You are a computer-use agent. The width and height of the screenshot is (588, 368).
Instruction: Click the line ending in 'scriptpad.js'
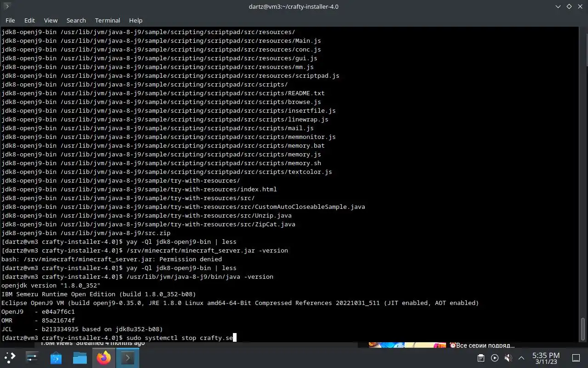click(x=170, y=76)
